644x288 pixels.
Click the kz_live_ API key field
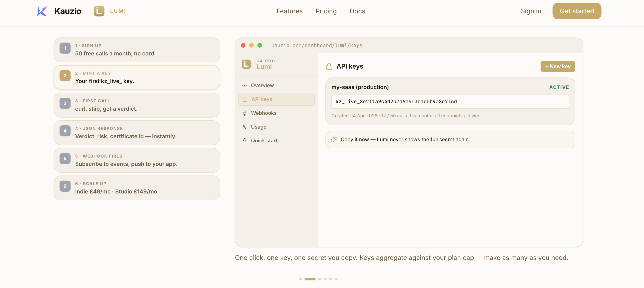(x=450, y=102)
